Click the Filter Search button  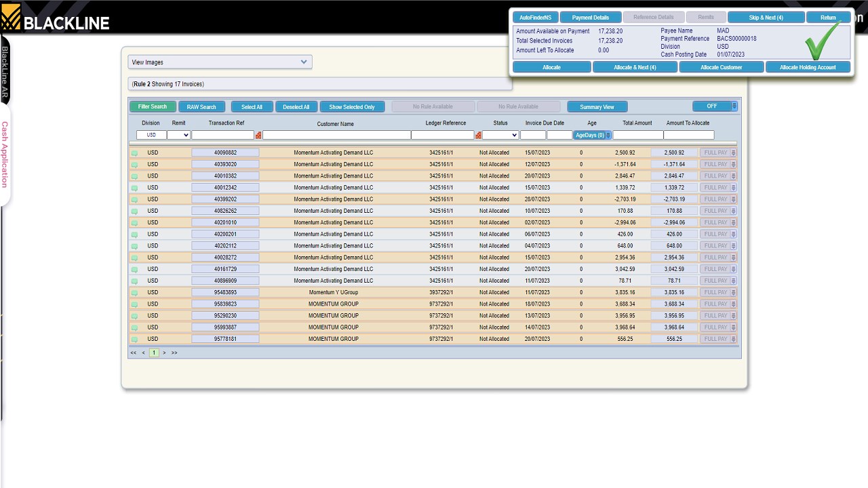153,106
